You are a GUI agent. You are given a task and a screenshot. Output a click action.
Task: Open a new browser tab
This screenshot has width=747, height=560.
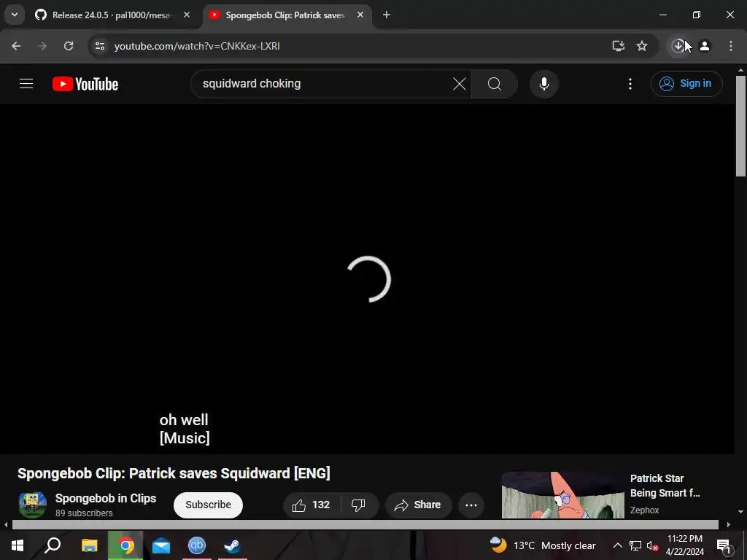[387, 15]
